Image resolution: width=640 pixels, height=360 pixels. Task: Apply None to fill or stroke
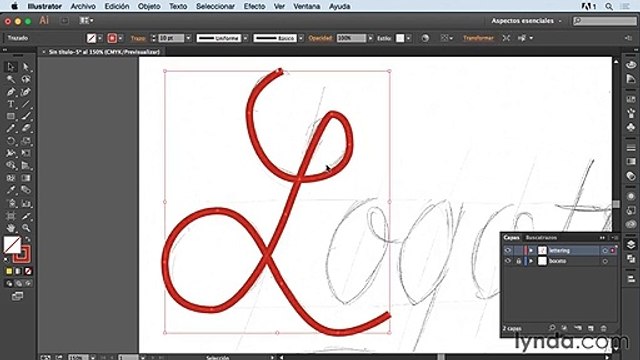[28, 271]
